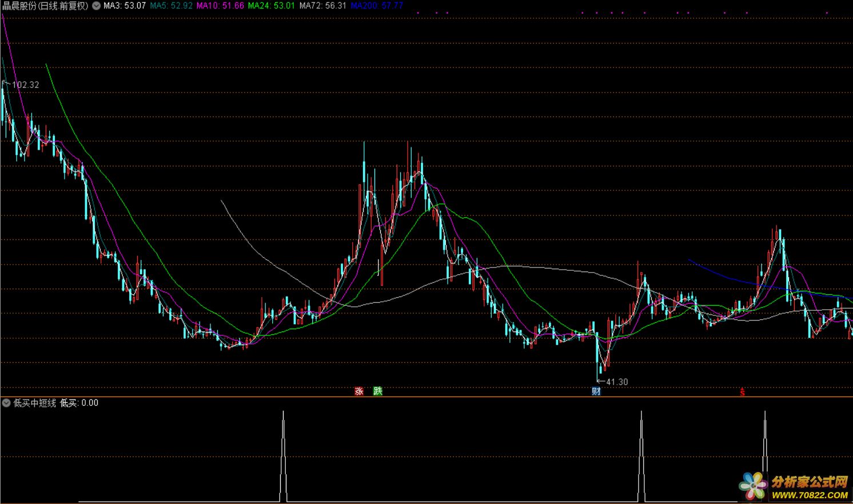The image size is (853, 504).
Task: Open the dropdown next to 晶晨股份 title
Action: click(96, 6)
